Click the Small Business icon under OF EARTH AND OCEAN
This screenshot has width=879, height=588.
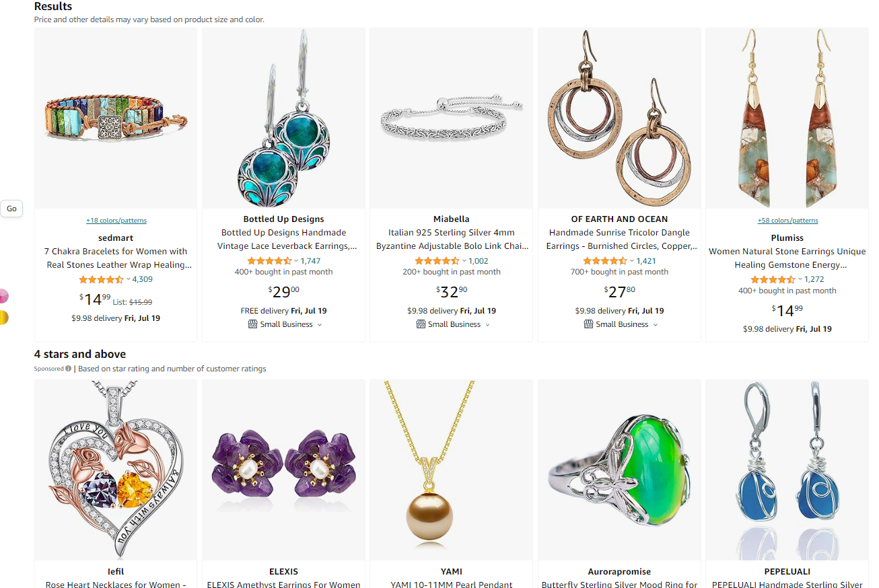589,324
